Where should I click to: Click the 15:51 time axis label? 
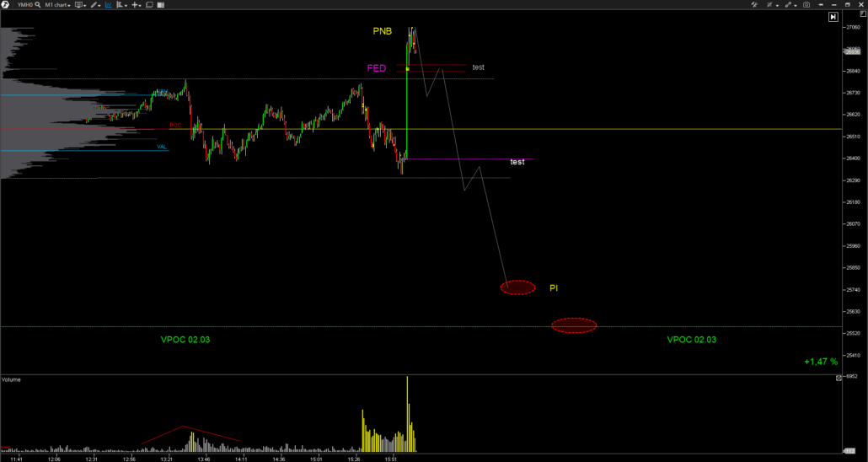[391, 459]
